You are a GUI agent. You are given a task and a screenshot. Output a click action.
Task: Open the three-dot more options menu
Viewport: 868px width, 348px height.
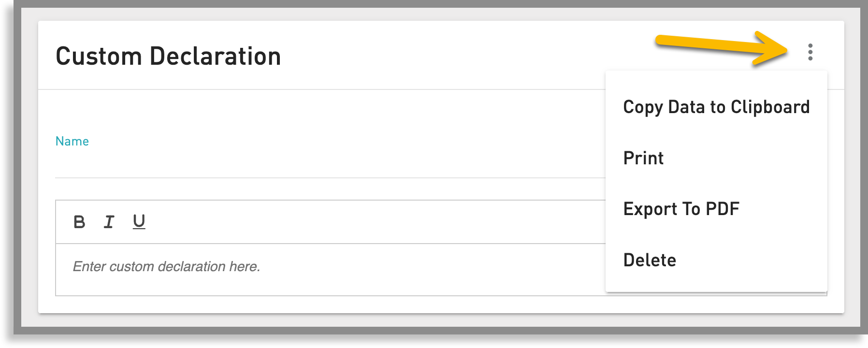810,52
